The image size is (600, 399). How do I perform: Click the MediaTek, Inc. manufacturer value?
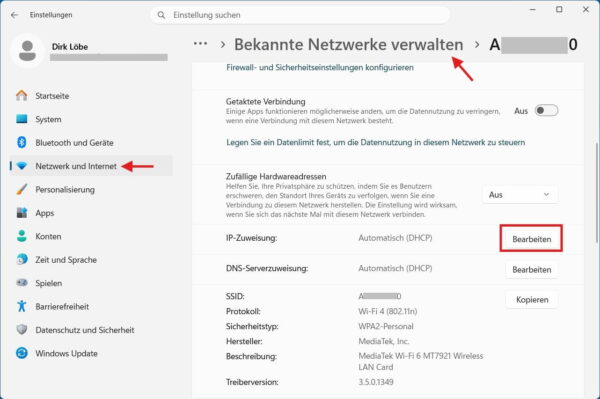point(383,341)
